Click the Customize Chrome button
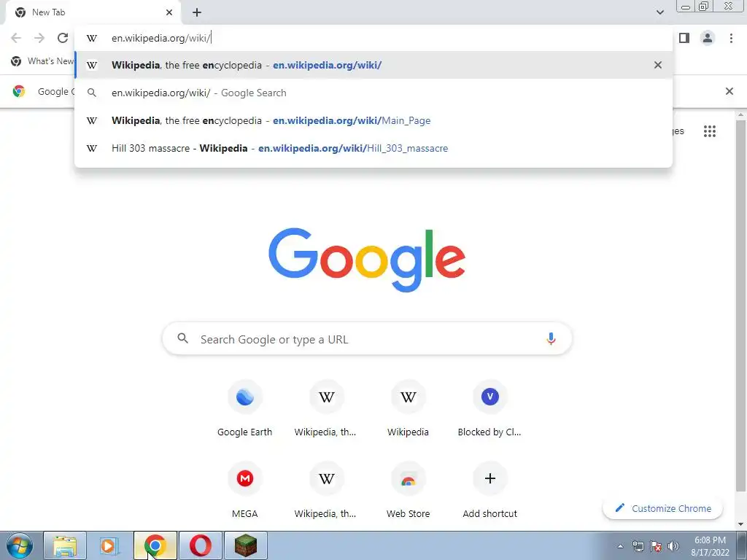 coord(662,508)
